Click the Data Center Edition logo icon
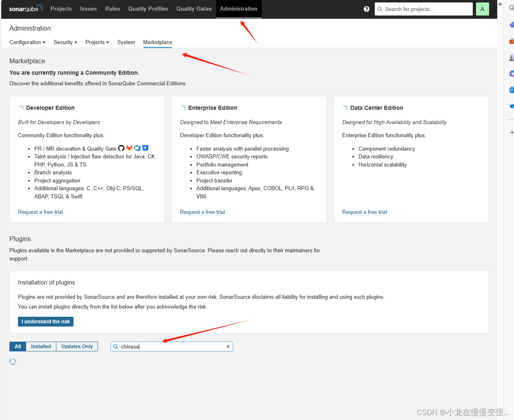The image size is (514, 420). [x=345, y=108]
